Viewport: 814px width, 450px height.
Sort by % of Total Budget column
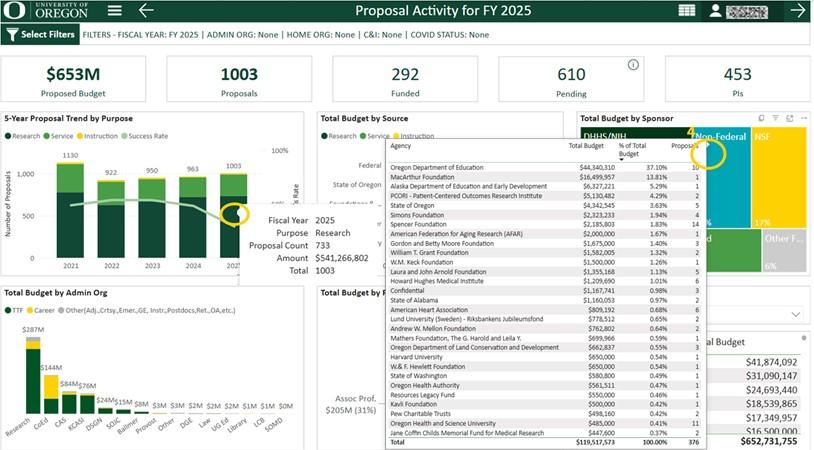pyautogui.click(x=632, y=150)
